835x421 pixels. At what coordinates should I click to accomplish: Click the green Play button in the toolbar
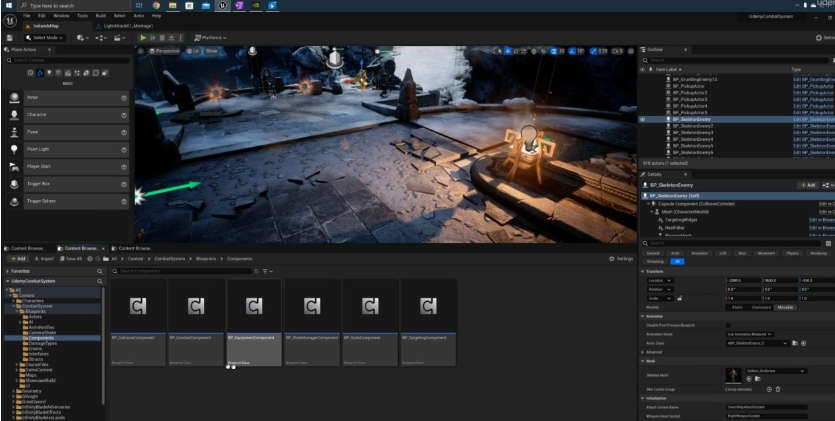[x=143, y=38]
